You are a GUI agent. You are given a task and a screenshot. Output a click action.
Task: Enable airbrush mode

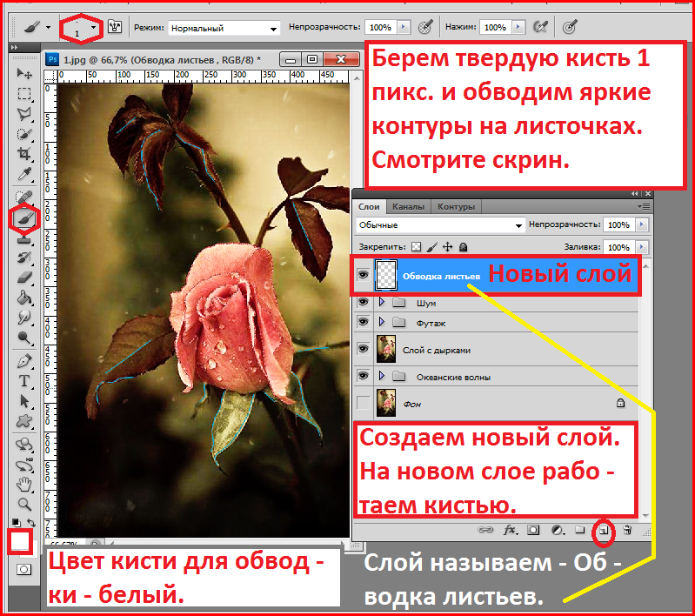tap(540, 27)
